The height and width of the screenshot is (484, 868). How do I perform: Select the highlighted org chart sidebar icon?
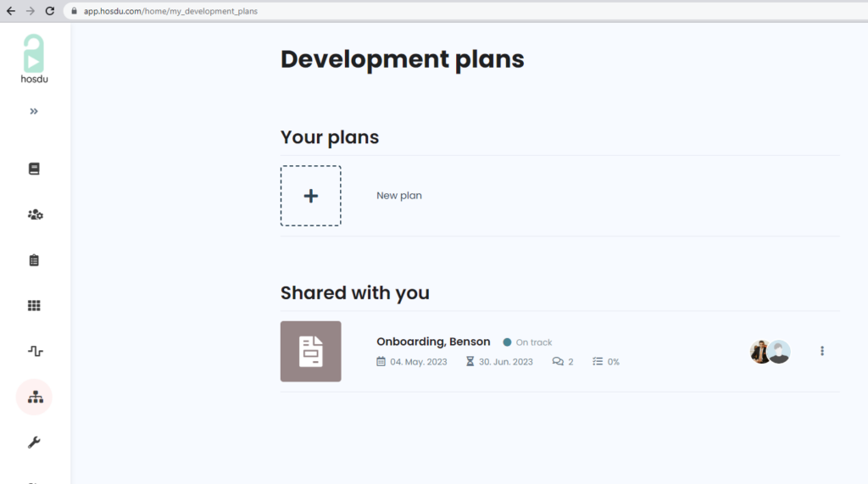click(x=35, y=397)
